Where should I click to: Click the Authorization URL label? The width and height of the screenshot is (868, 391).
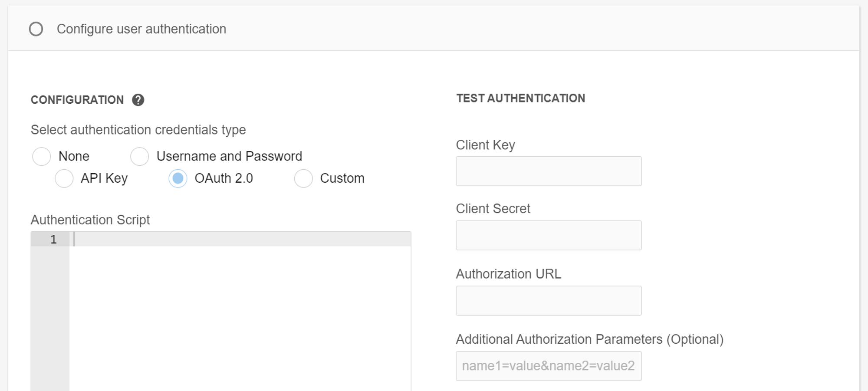(x=509, y=274)
